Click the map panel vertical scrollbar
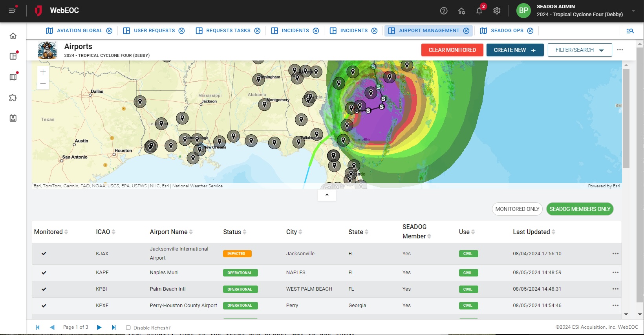 point(626,118)
